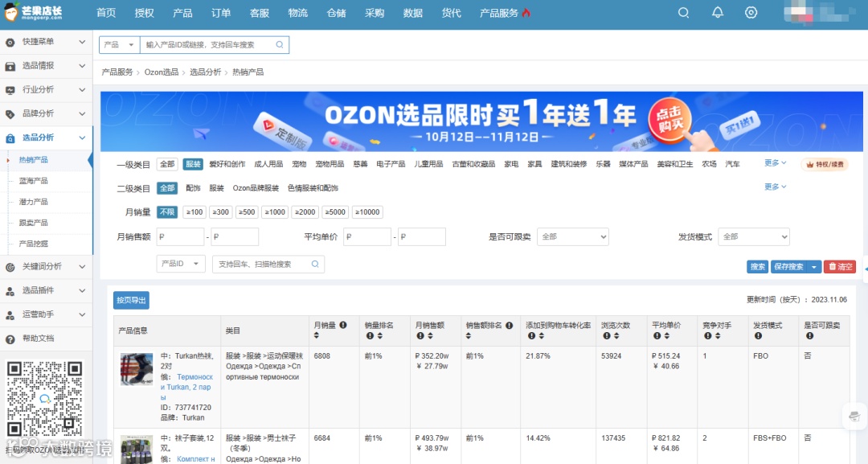The width and height of the screenshot is (868, 464).
Task: Click the 快捷菜单 sidebar icon
Action: [x=10, y=42]
